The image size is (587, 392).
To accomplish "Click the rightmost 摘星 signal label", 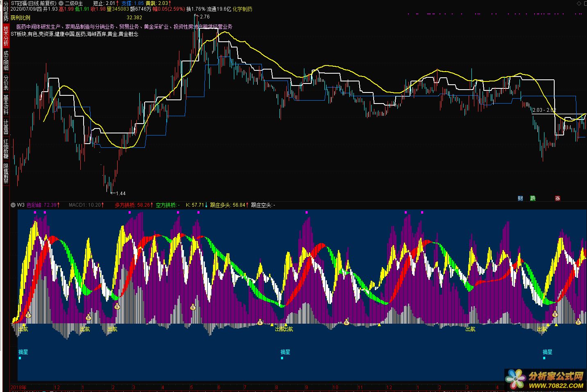I will click(548, 352).
